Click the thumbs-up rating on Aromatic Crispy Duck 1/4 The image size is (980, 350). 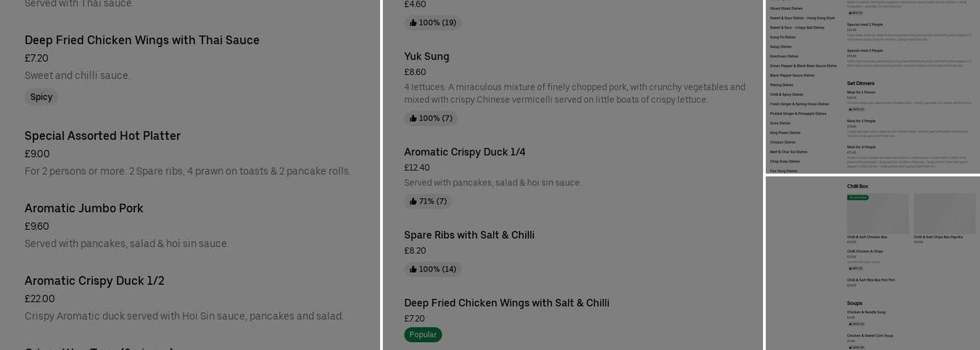tap(413, 202)
